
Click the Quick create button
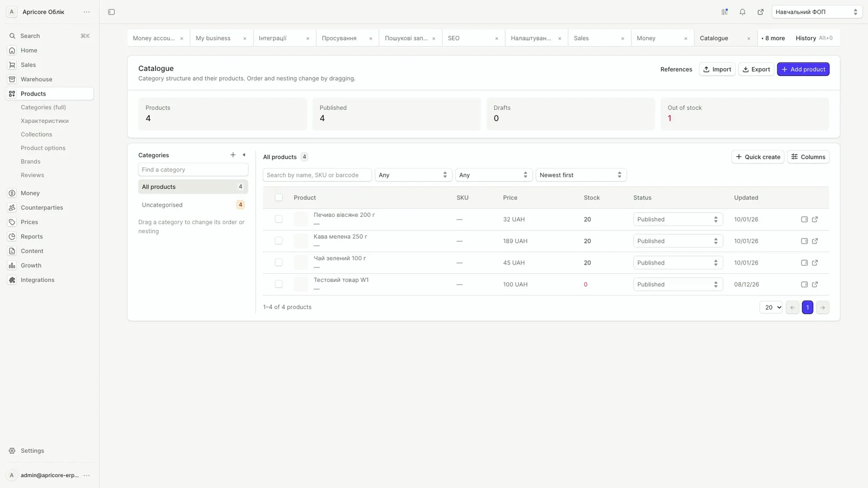click(757, 157)
